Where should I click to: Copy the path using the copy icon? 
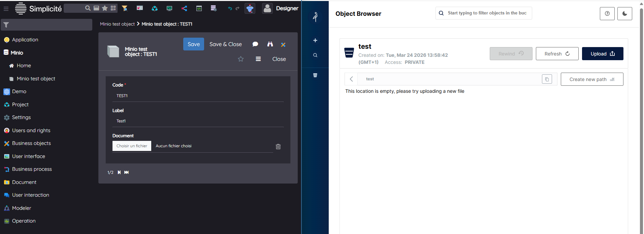coord(547,79)
